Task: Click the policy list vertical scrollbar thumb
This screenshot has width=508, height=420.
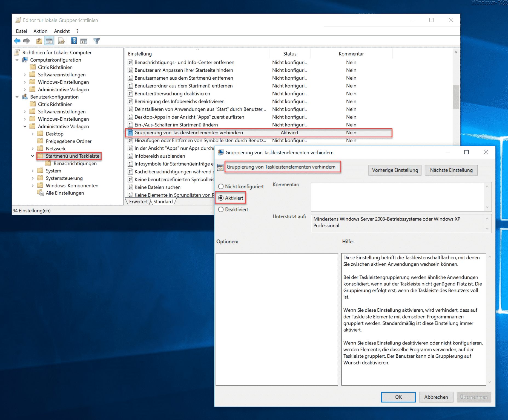Action: (x=456, y=97)
